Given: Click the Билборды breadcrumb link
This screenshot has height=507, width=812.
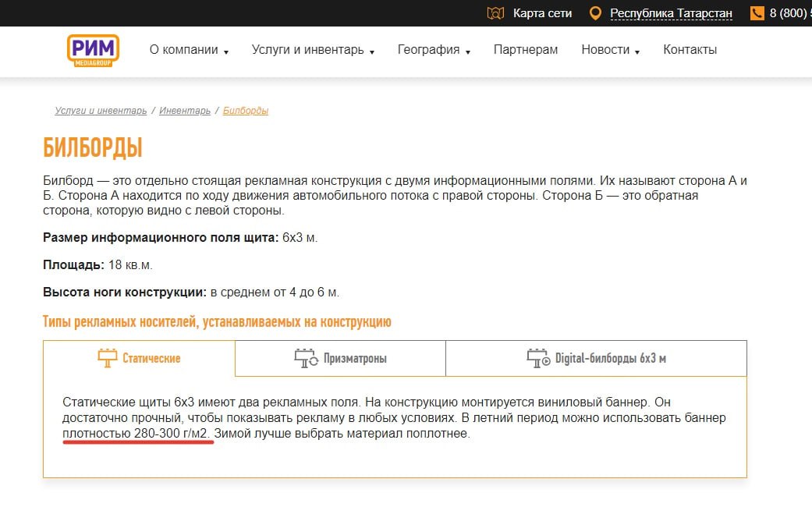Looking at the screenshot, I should 246,110.
